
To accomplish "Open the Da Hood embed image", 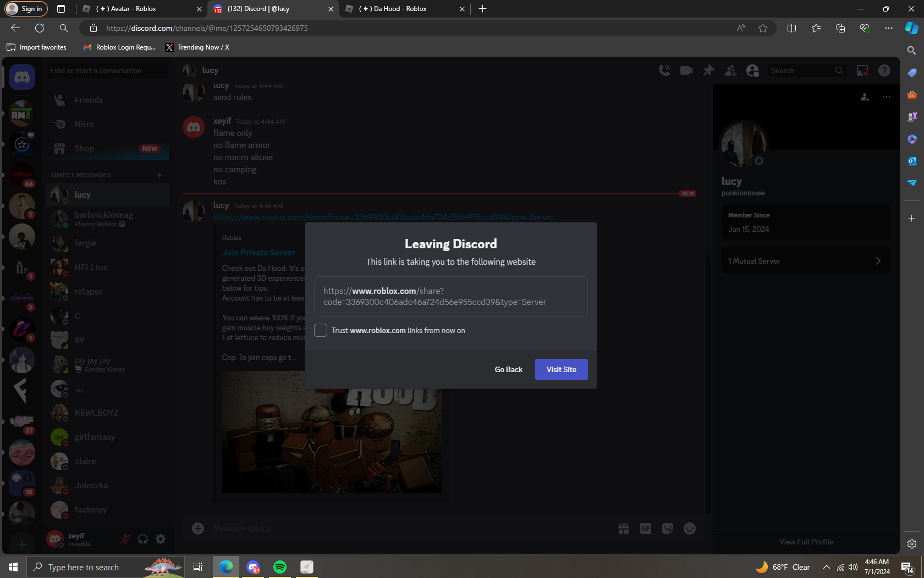I will tap(332, 432).
